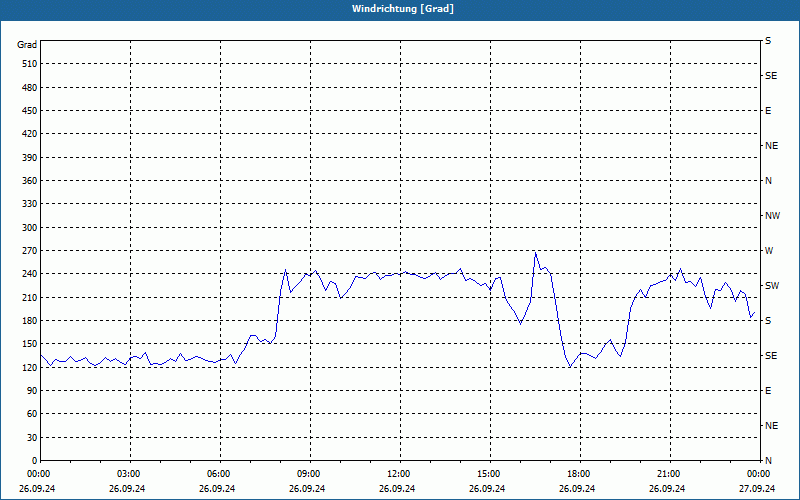Click the wind direction peak near 270 degrees
This screenshot has width=800, height=500.
(x=535, y=253)
